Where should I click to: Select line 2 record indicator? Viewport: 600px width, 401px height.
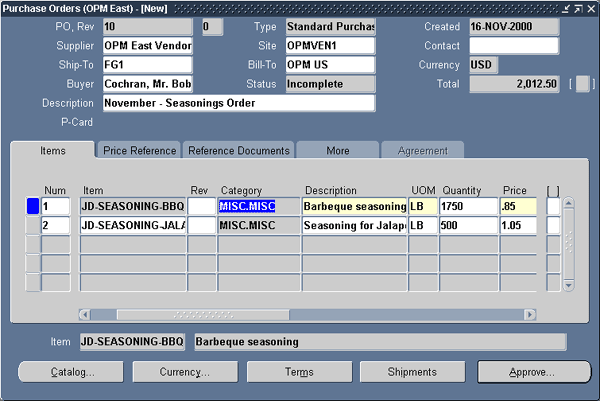point(33,225)
